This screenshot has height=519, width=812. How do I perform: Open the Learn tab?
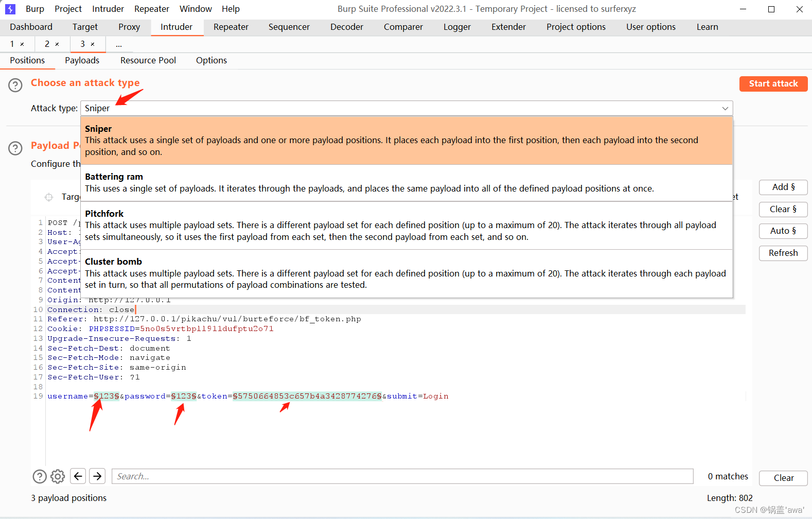pyautogui.click(x=708, y=27)
